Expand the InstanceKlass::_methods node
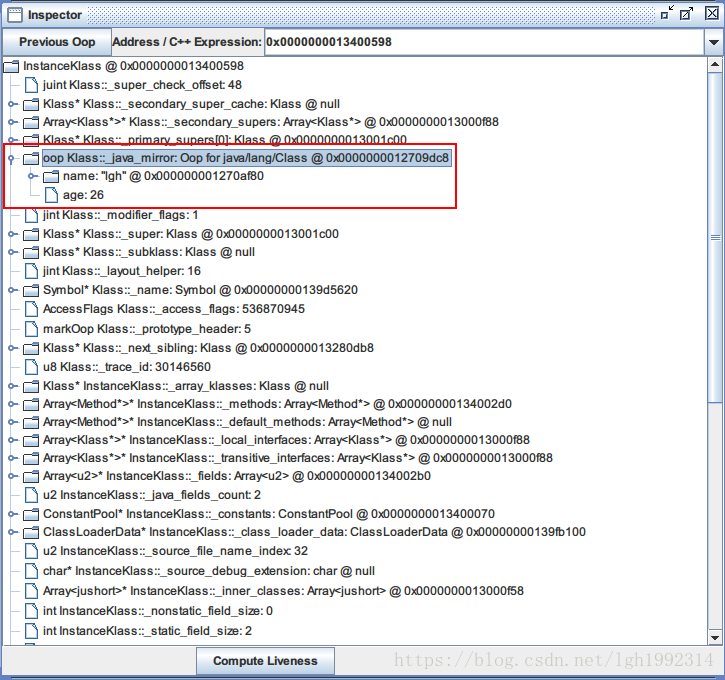 12,404
